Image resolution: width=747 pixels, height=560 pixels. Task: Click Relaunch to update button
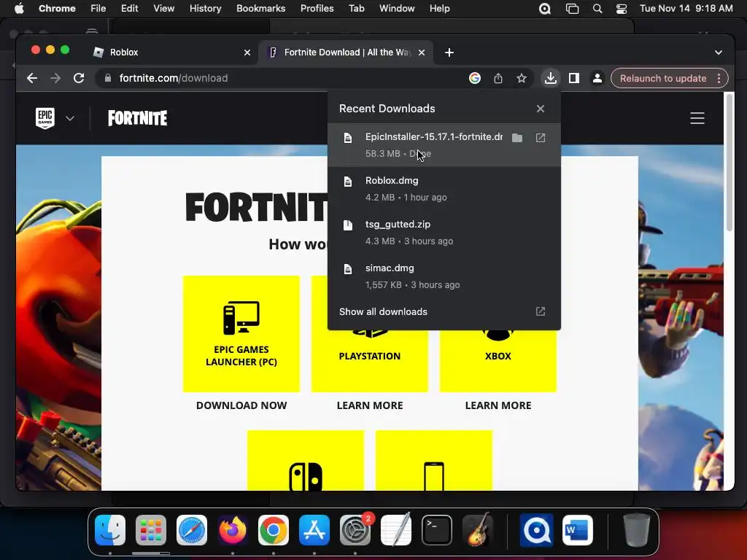point(662,78)
